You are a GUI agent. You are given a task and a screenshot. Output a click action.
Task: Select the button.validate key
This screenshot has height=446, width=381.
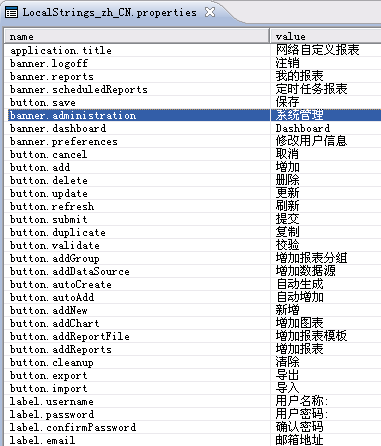[x=55, y=245]
